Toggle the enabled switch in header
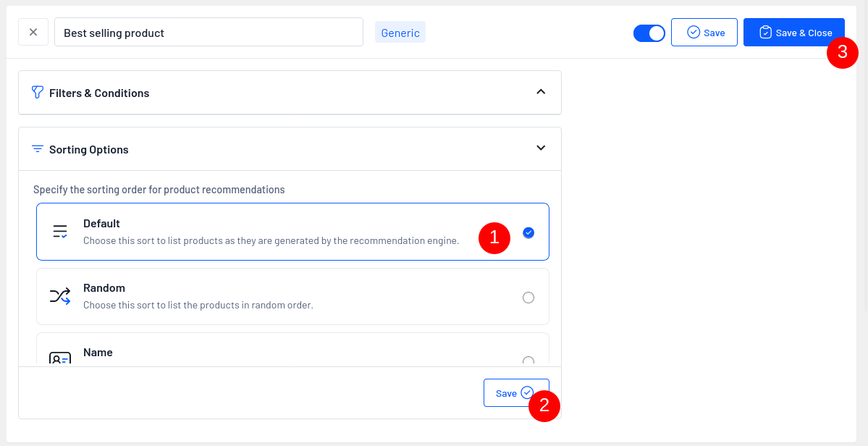The image size is (868, 446). pyautogui.click(x=649, y=33)
